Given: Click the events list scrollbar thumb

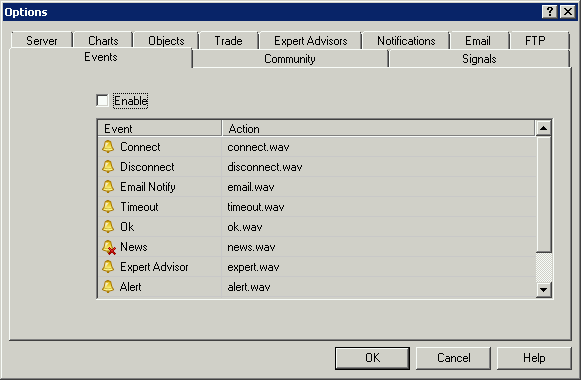Looking at the screenshot, I should [544, 195].
